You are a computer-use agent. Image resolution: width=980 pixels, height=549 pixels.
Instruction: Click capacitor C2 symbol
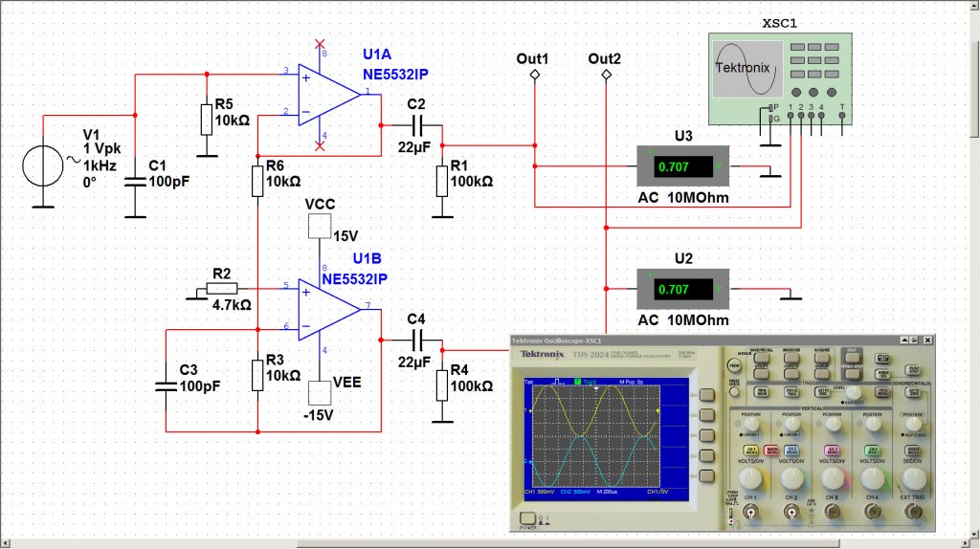418,125
